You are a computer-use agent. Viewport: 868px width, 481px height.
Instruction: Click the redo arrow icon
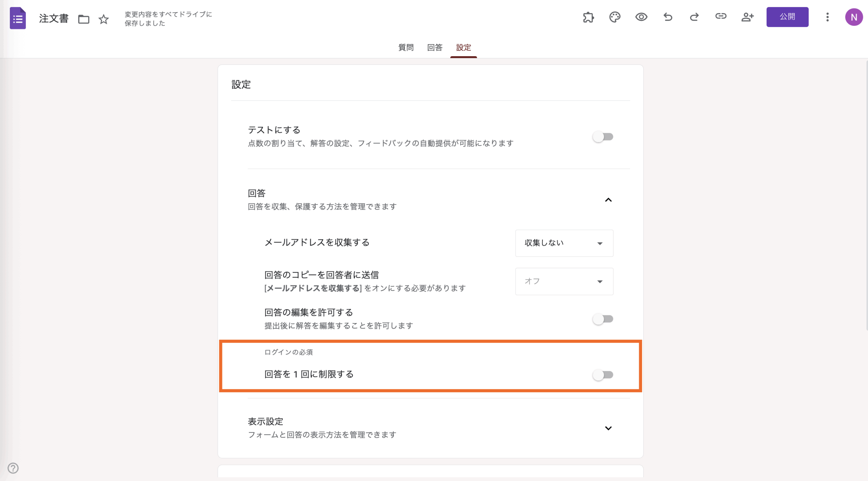694,17
